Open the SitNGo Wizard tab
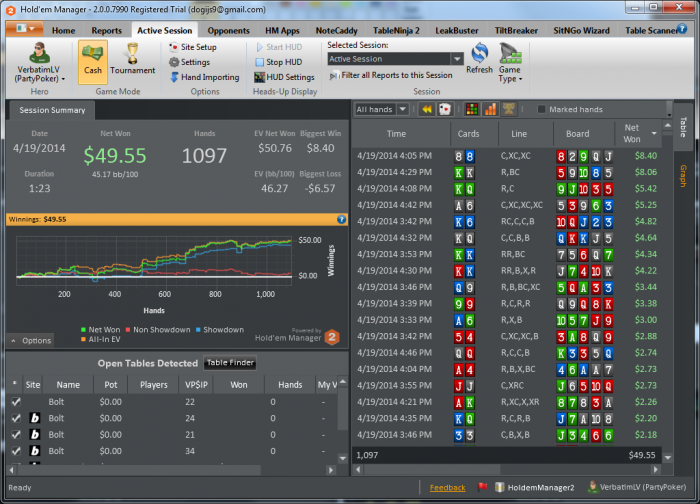This screenshot has height=504, width=700. pyautogui.click(x=581, y=30)
